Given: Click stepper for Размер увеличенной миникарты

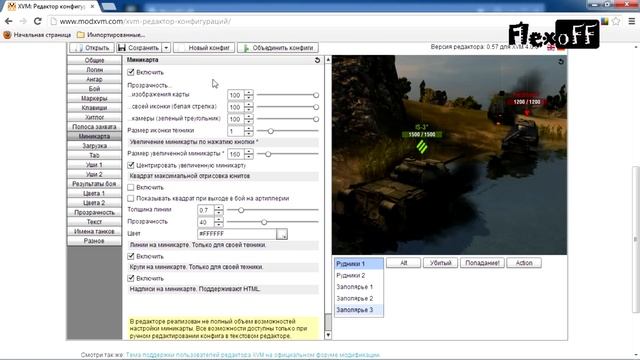Looking at the screenshot, I should (249, 154).
